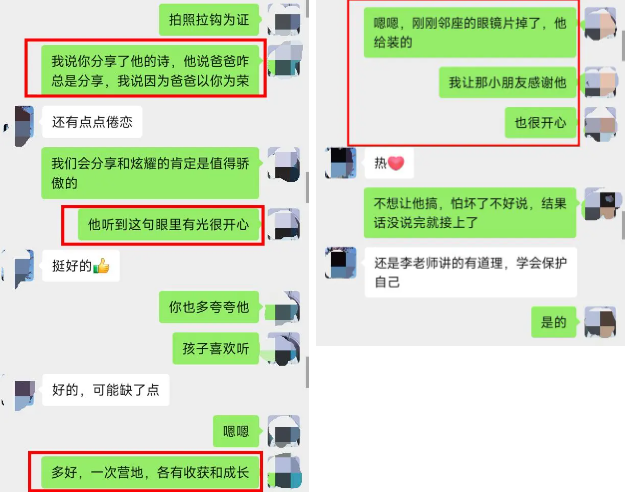Screen dimensions: 625x504
Task: Click the "你也多夸夸他" message bubble
Action: coord(209,307)
